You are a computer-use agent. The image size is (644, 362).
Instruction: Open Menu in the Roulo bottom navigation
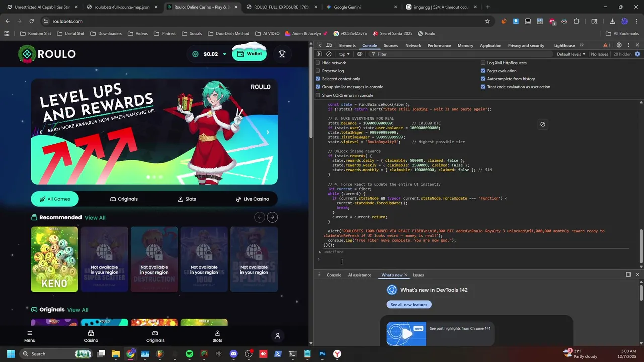(30, 336)
